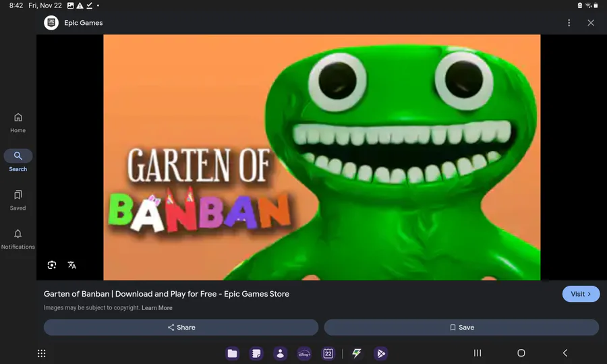Open the checkmark task status icon
This screenshot has width=607, height=364.
tap(90, 5)
